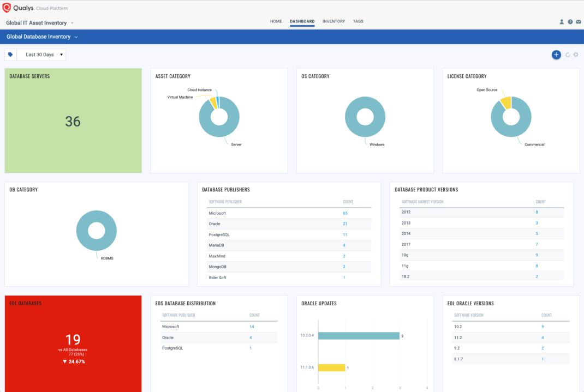The image size is (584, 392).
Task: Open dashboard settings gear icon
Action: coord(576,55)
